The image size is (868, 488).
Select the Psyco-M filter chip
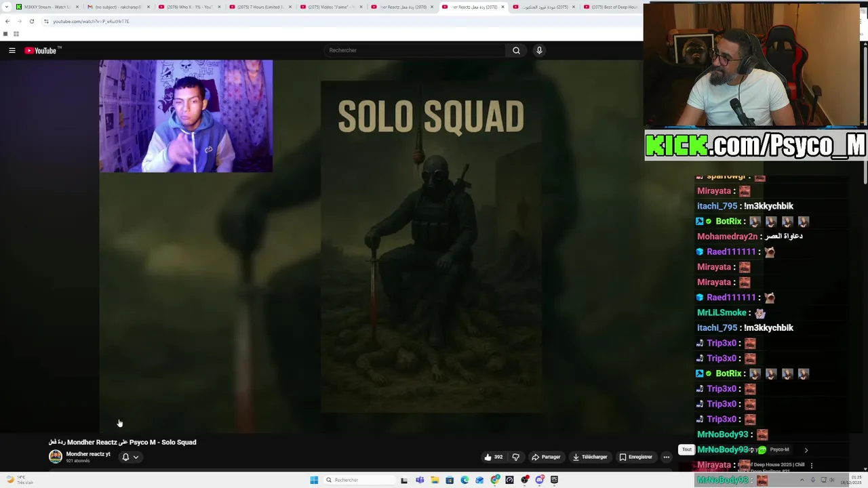[x=779, y=449]
